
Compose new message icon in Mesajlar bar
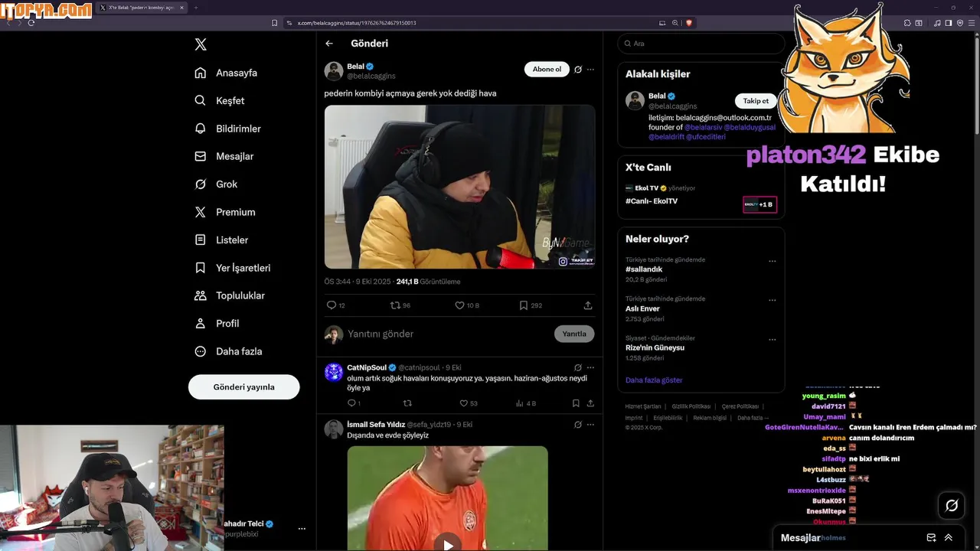(x=931, y=538)
